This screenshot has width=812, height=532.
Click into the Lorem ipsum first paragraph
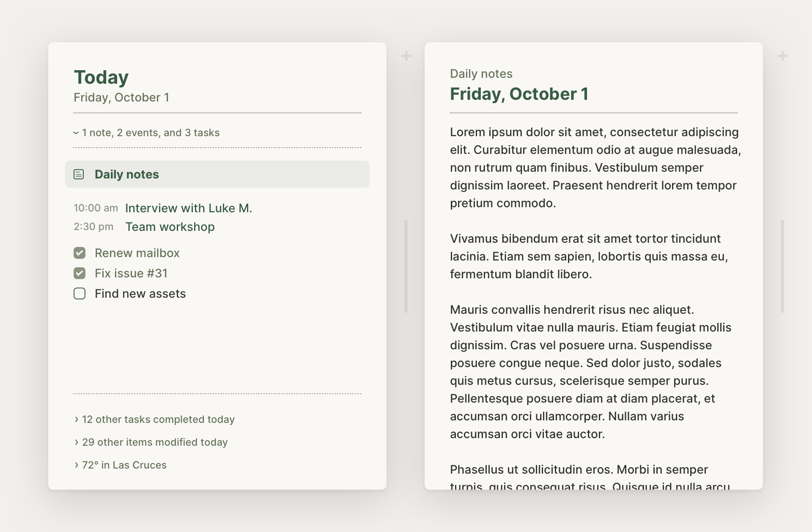[x=595, y=167]
